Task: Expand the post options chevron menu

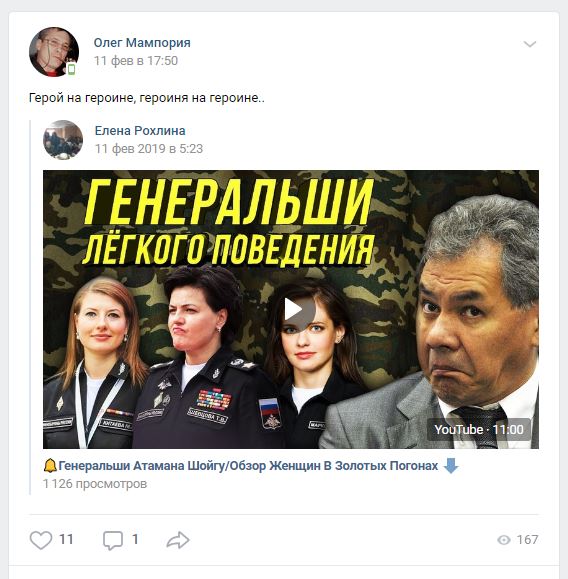Action: (530, 44)
